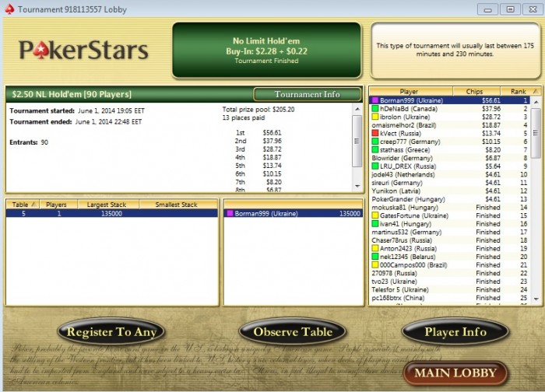Sort player list by Rank column
This screenshot has height=392, width=545.
[x=520, y=92]
